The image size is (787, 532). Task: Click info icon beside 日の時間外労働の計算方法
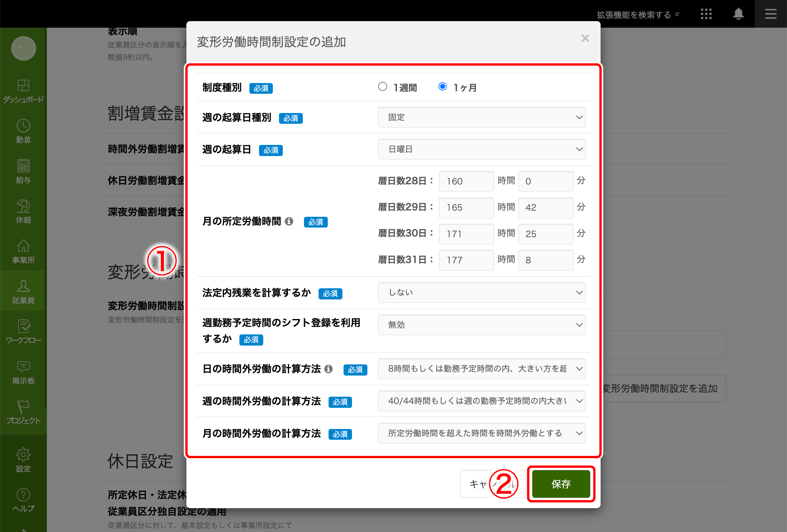point(329,369)
